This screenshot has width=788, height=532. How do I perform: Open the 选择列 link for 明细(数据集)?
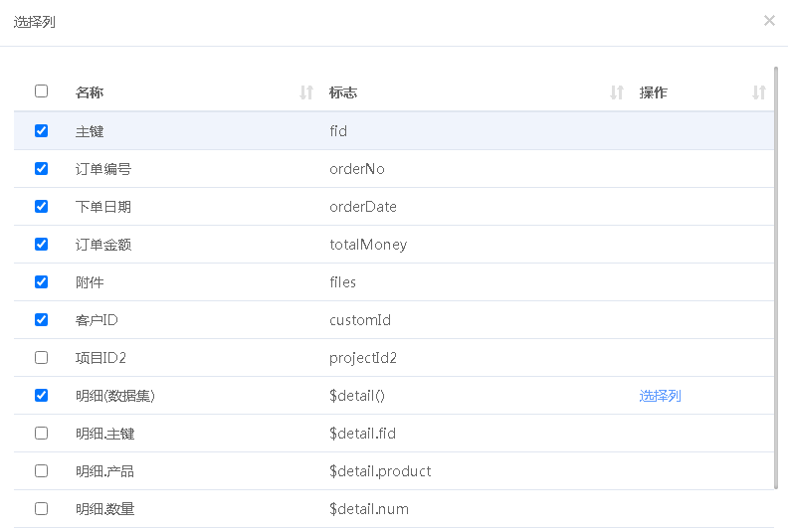point(660,396)
